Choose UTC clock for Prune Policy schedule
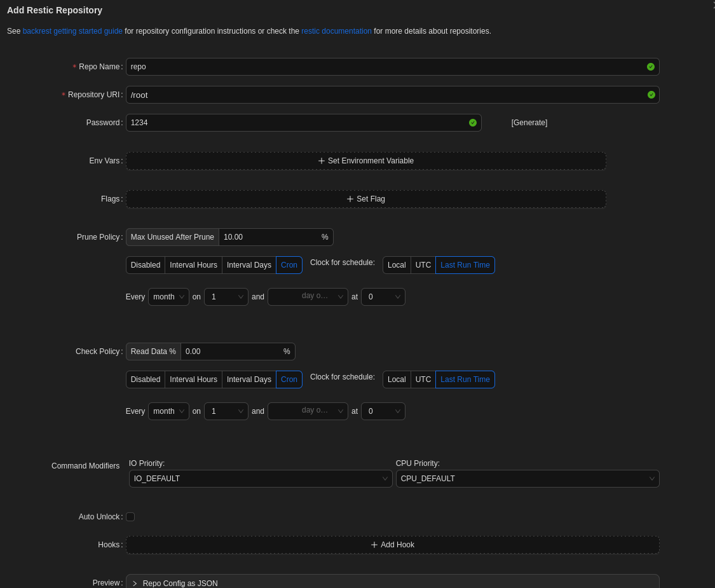The height and width of the screenshot is (588, 715). pos(423,265)
